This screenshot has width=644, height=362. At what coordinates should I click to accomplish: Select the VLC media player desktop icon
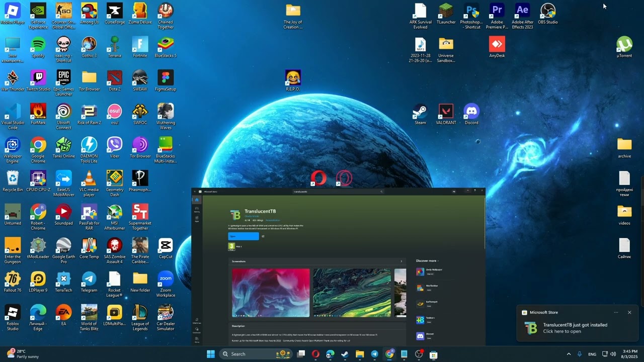(x=89, y=184)
